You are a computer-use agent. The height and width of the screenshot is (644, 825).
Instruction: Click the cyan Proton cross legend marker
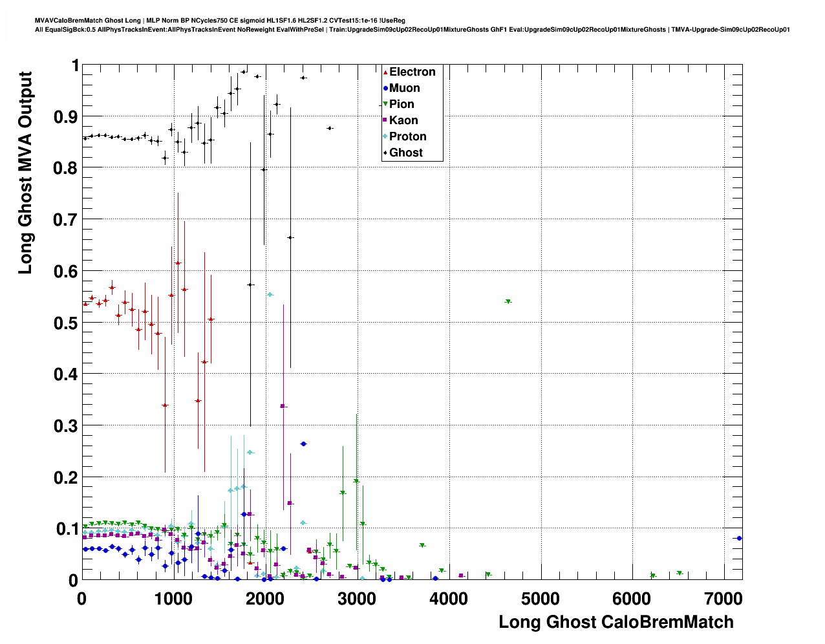pos(385,136)
